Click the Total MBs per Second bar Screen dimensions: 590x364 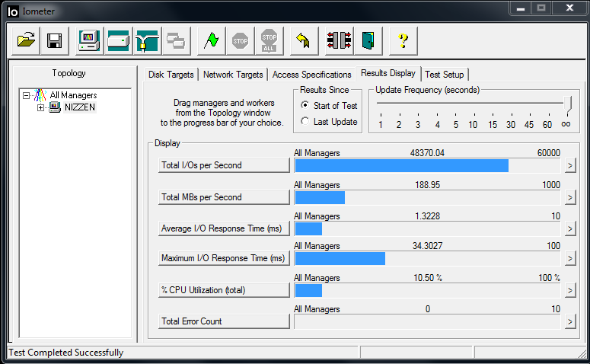click(428, 198)
